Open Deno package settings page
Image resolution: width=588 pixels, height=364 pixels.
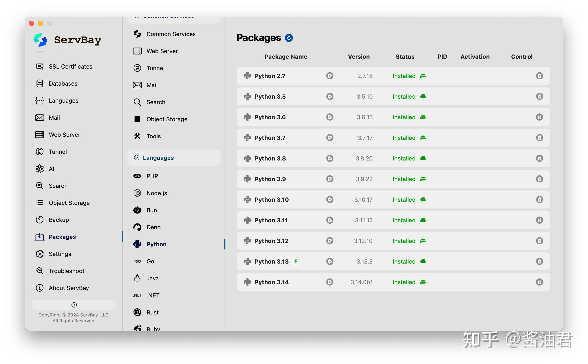point(153,227)
